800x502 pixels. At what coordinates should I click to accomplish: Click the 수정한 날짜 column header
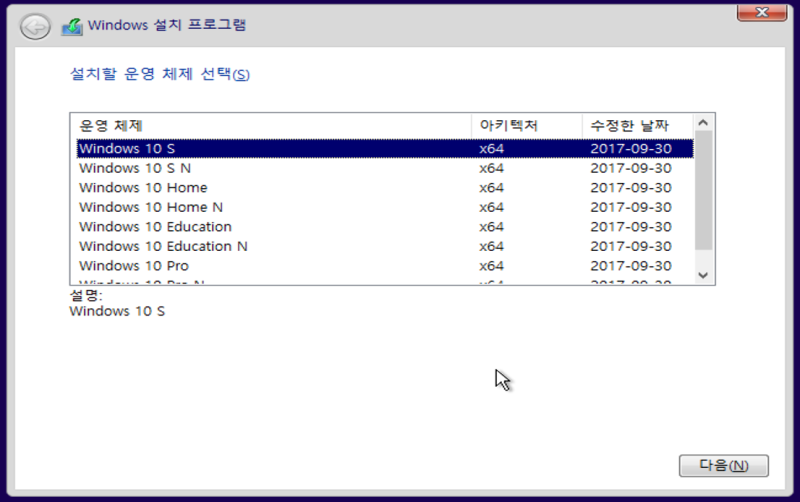[638, 126]
